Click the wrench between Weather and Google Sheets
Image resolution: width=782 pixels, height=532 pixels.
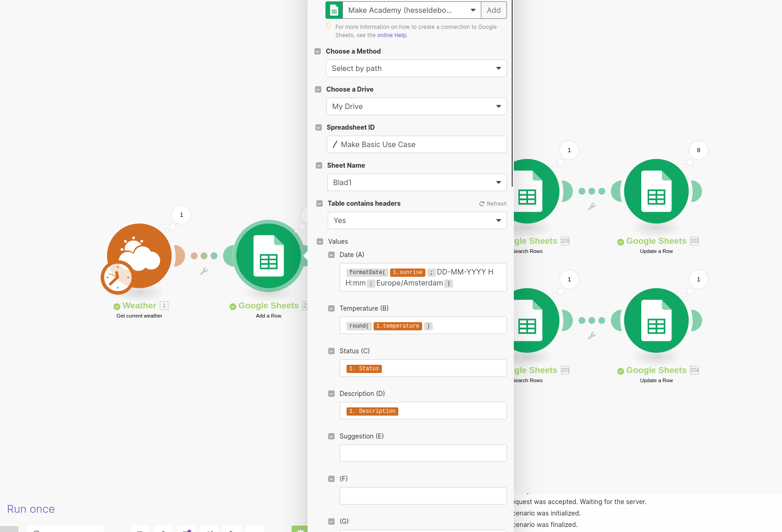point(204,271)
